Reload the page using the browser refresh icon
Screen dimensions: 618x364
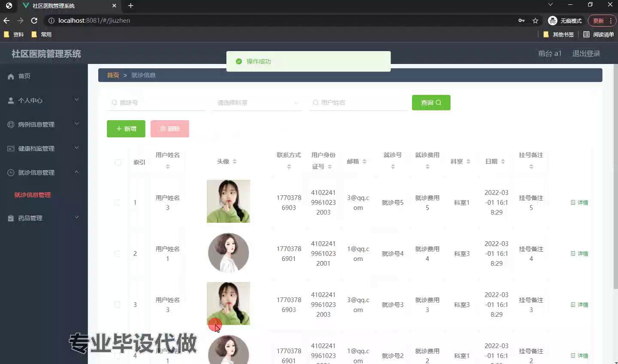(x=34, y=20)
